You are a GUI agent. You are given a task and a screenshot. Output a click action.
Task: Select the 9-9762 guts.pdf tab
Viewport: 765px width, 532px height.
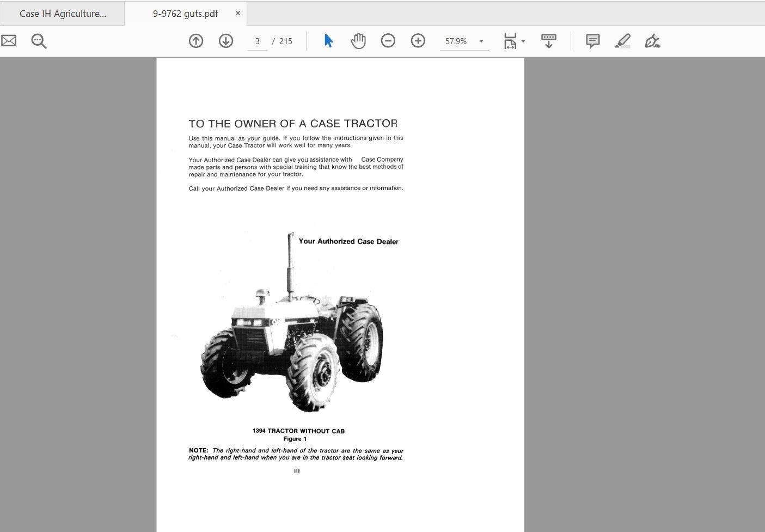pos(185,14)
